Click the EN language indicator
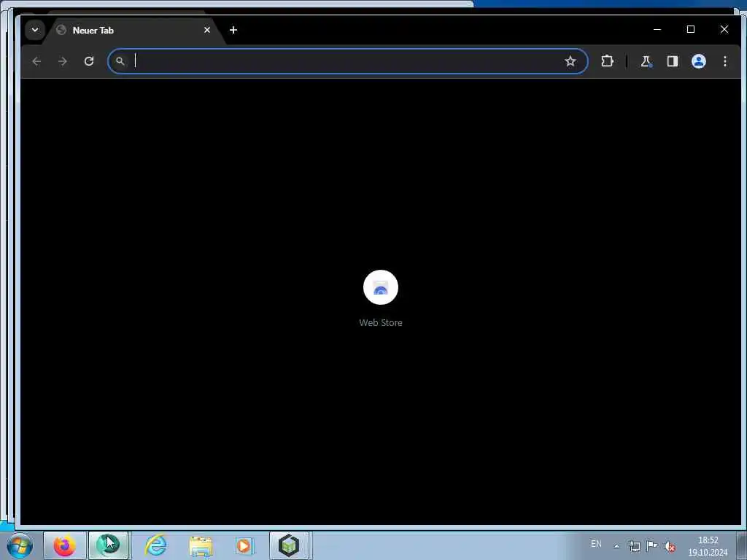747x560 pixels. tap(596, 544)
